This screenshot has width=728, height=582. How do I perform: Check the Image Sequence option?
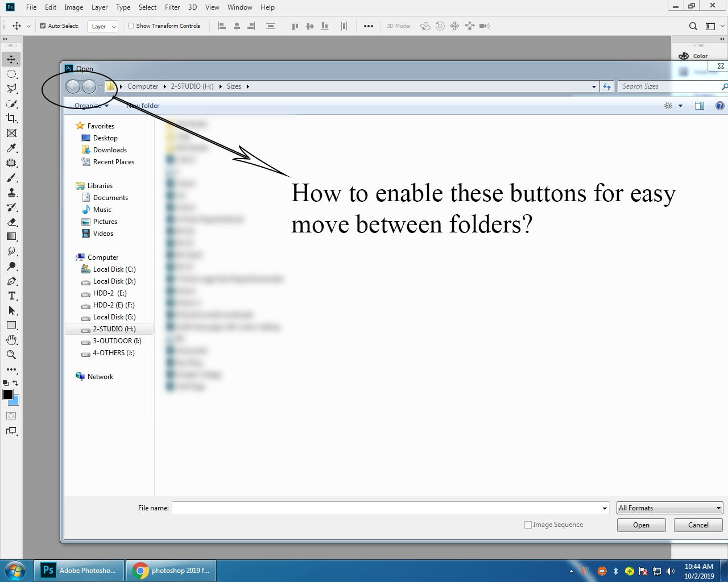pyautogui.click(x=528, y=525)
